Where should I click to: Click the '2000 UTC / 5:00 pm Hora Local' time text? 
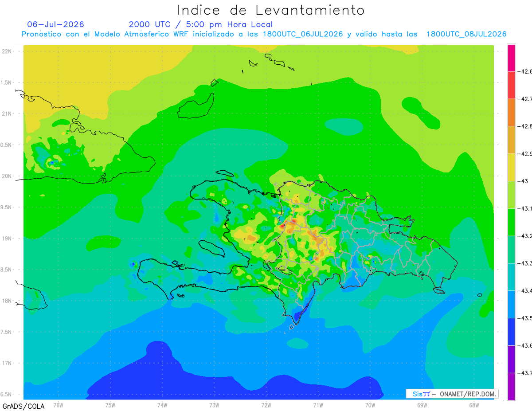(x=201, y=24)
